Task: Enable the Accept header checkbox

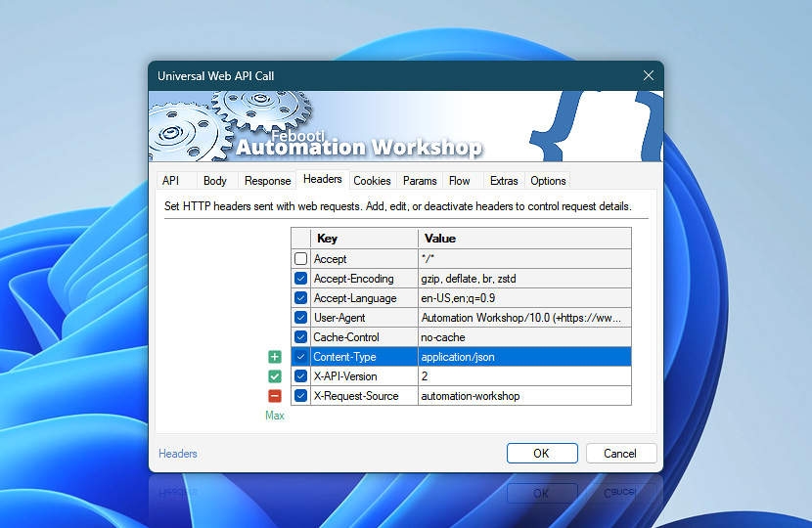Action: (x=300, y=258)
